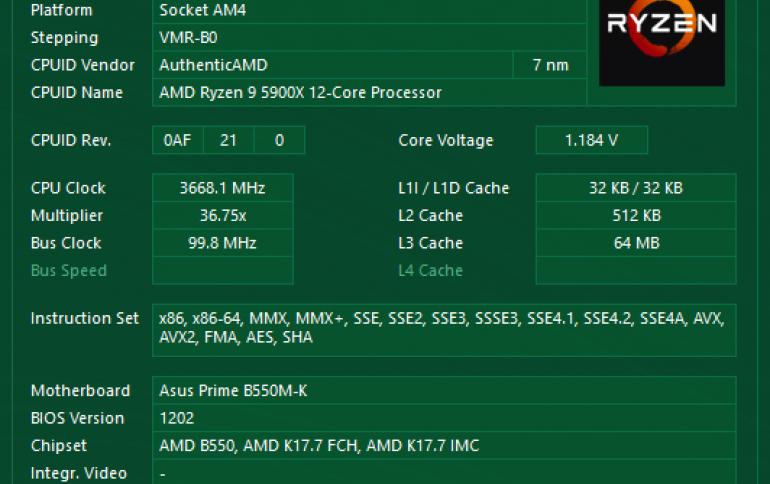Select the Asus Prime B550M-K motherboard field
The width and height of the screenshot is (770, 484).
(x=444, y=391)
